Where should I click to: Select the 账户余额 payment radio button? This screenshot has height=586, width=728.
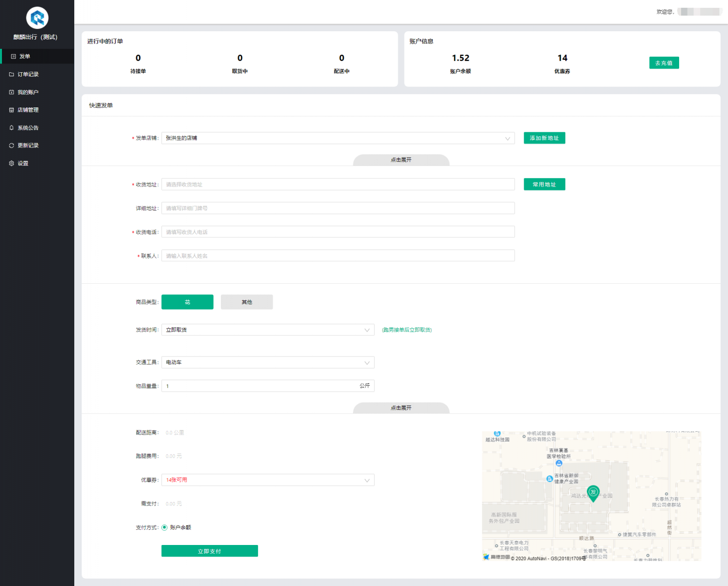pyautogui.click(x=165, y=527)
